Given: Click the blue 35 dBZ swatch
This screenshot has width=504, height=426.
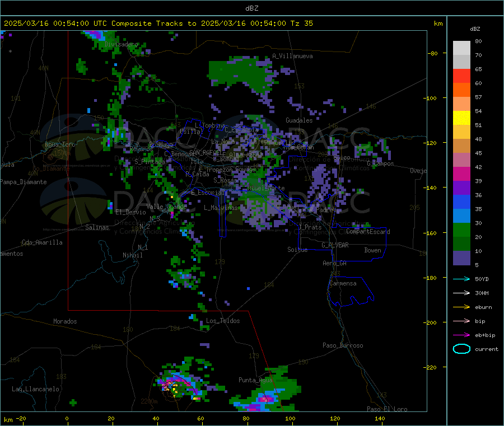Looking at the screenshot, I should tap(461, 202).
